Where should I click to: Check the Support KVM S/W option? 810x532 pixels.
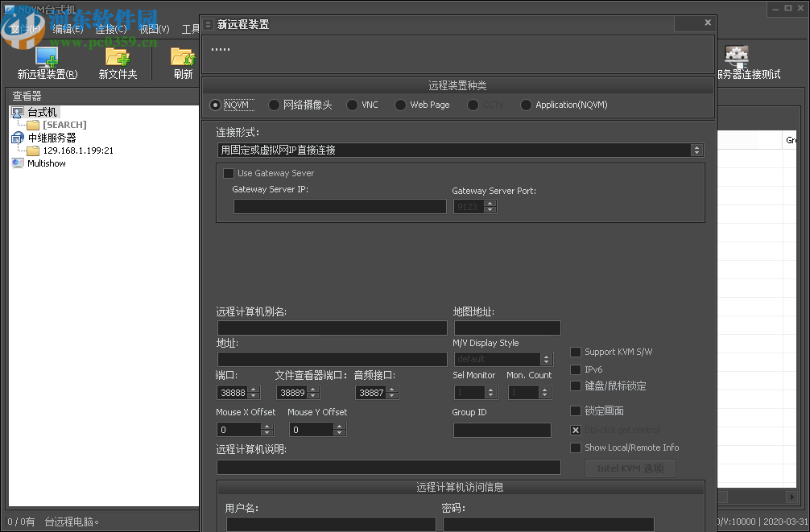point(576,352)
